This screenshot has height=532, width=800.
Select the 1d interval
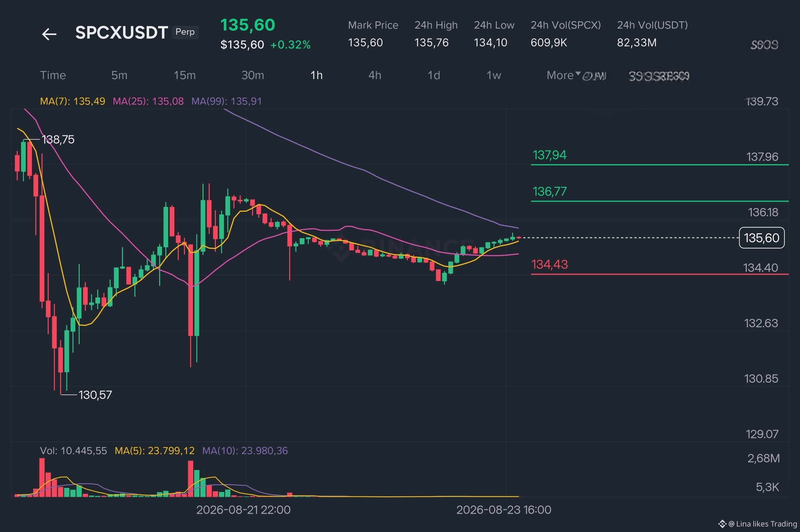coord(434,75)
